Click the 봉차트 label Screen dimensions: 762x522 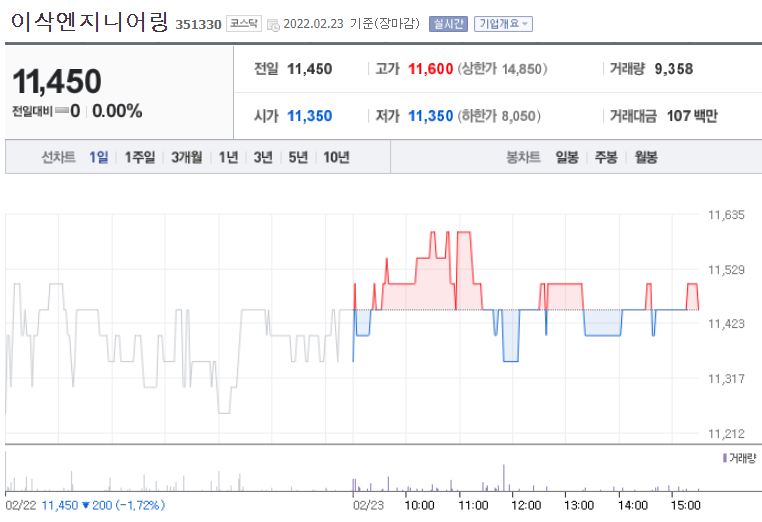523,157
